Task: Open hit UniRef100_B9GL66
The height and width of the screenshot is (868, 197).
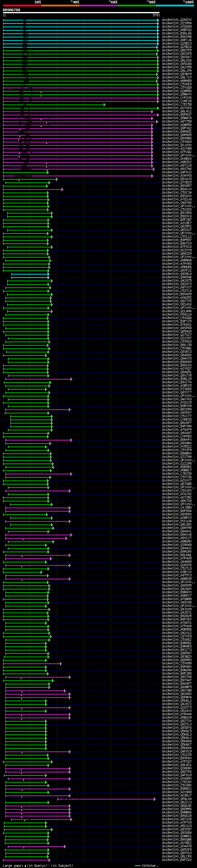Action: pyautogui.click(x=177, y=33)
